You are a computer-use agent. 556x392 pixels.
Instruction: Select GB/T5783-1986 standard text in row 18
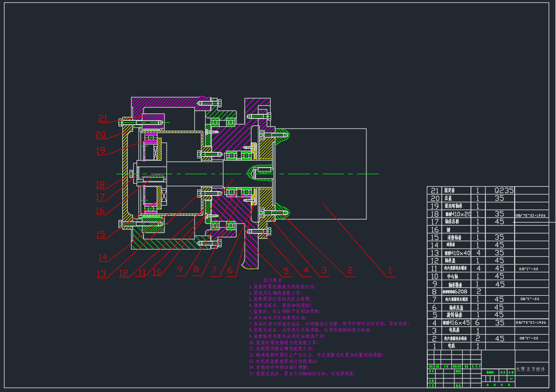(x=531, y=215)
